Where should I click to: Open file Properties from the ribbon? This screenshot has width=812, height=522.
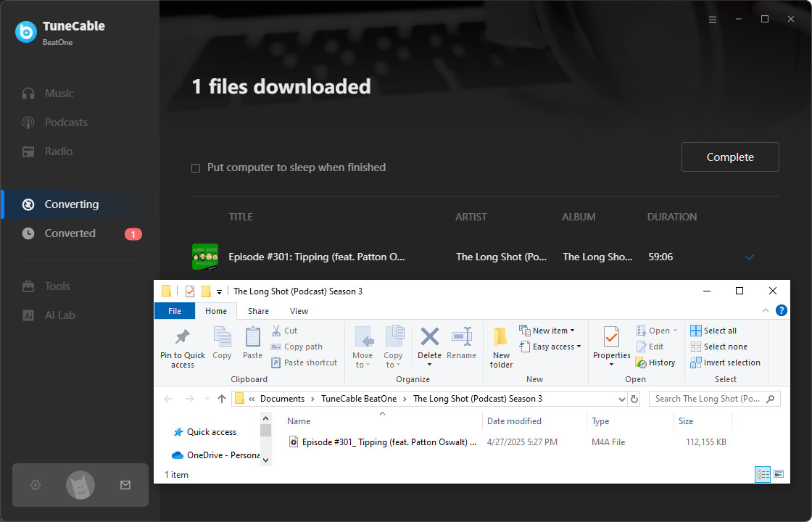(612, 347)
